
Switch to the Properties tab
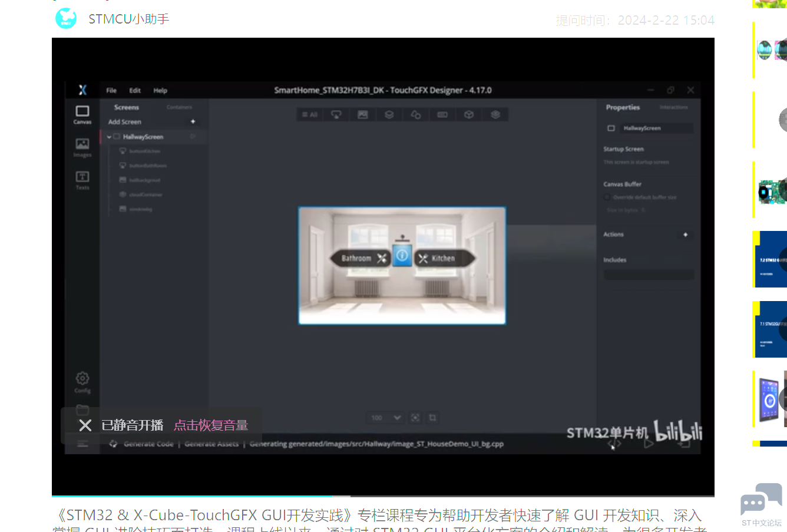pos(623,107)
